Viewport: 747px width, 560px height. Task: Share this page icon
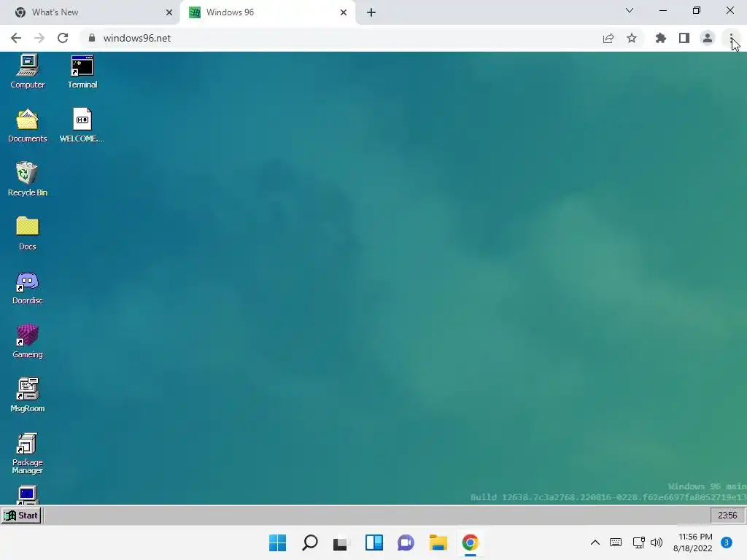(x=608, y=38)
